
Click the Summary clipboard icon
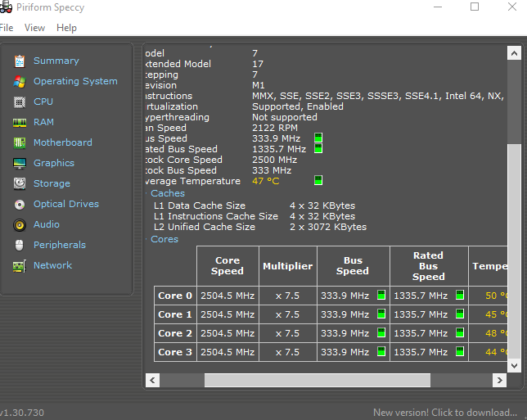20,61
